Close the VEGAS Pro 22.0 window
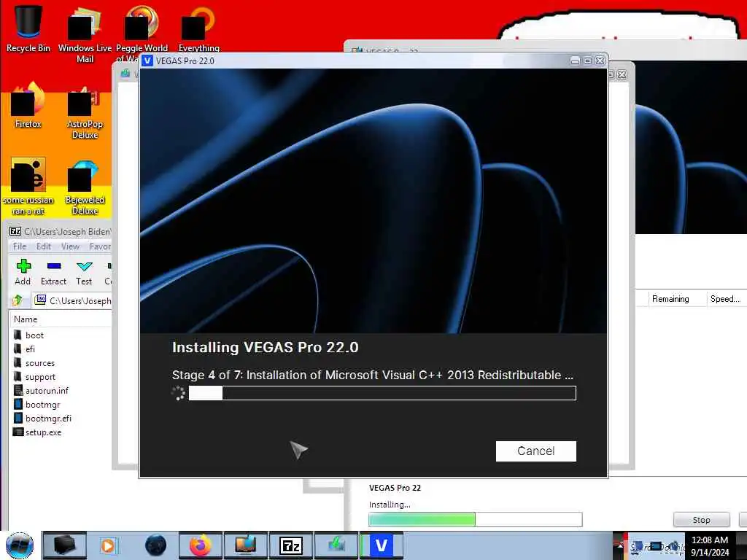This screenshot has height=560, width=747. [x=600, y=61]
